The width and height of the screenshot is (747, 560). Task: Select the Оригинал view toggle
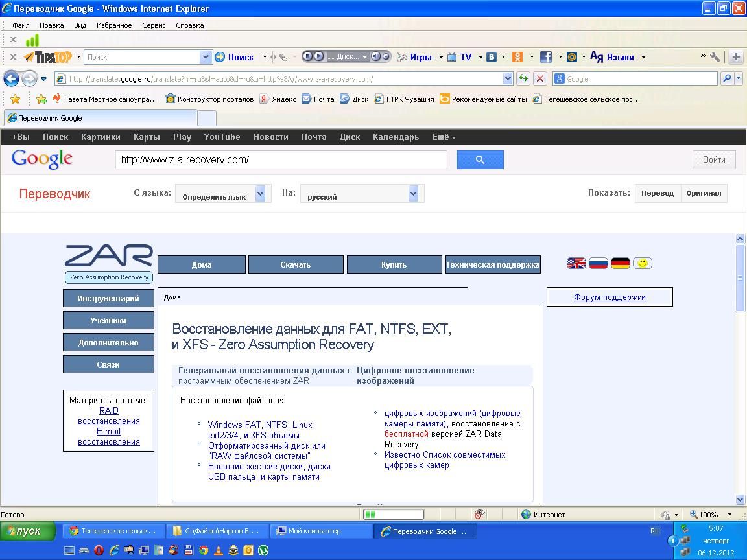click(704, 193)
